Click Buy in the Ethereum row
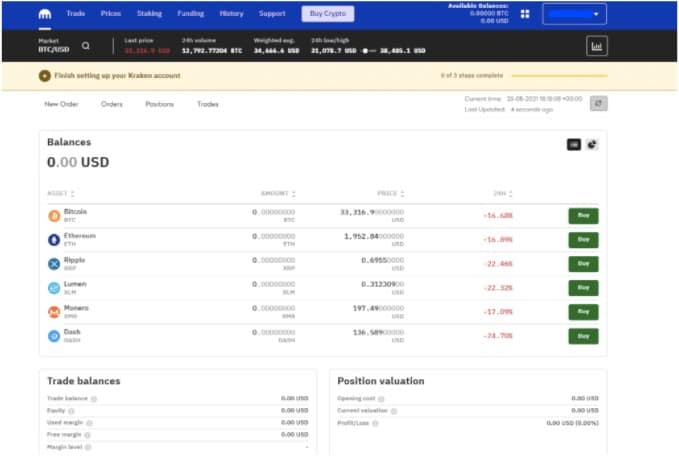This screenshot has height=457, width=679. tap(583, 240)
